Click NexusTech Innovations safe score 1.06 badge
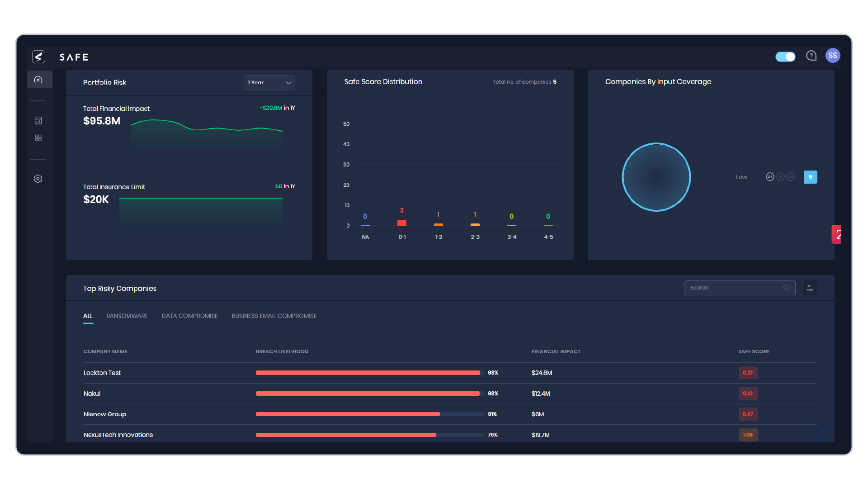This screenshot has width=868, height=489. tap(748, 435)
